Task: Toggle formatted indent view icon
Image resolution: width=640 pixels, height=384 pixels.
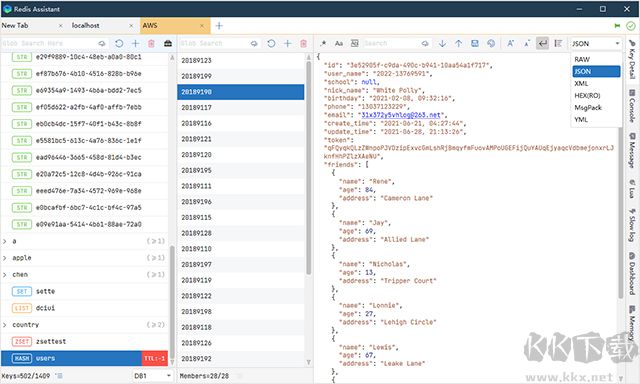Action: click(x=558, y=43)
